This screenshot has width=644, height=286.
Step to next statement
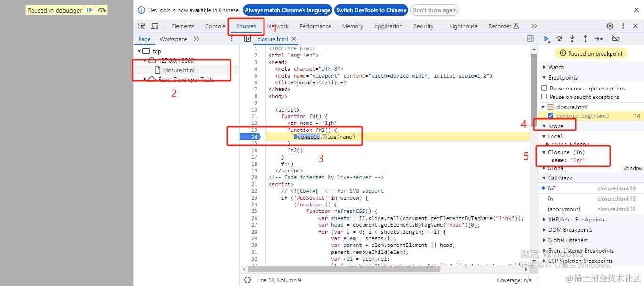(599, 39)
